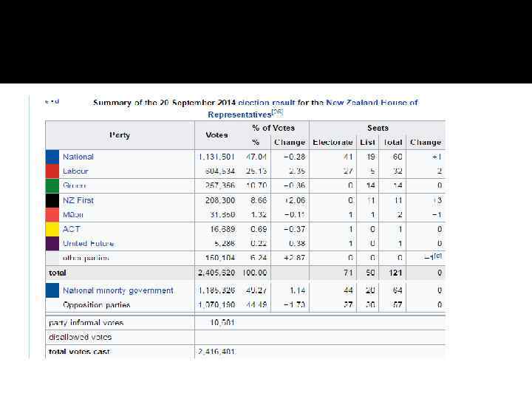Click the National minority government colour swatch
This screenshot has width=532, height=399.
[x=52, y=290]
